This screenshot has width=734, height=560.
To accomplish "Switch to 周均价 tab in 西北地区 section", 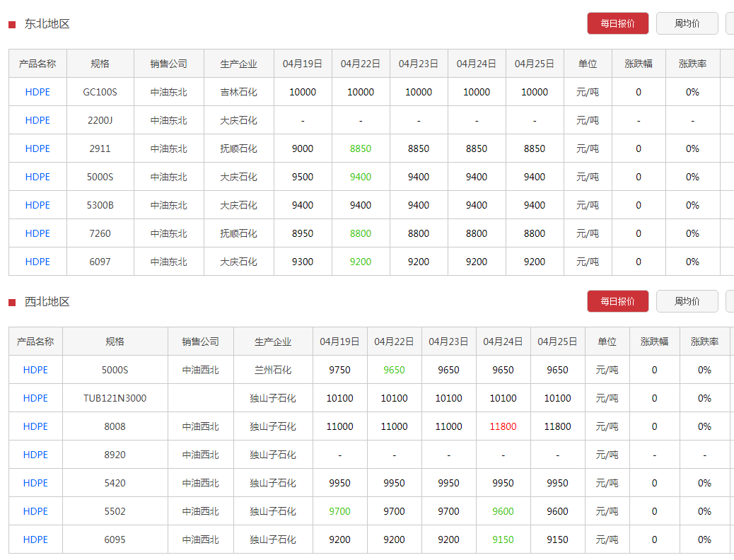I will [x=687, y=301].
